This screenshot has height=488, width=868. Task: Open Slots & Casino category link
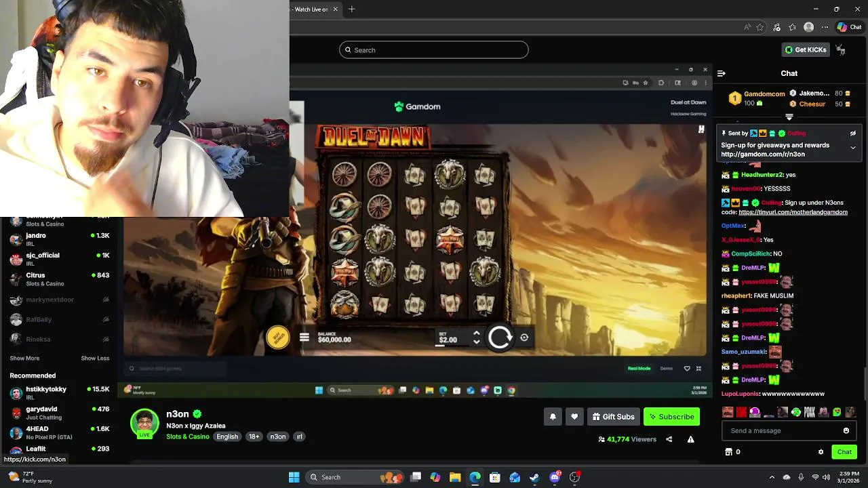[x=188, y=436]
